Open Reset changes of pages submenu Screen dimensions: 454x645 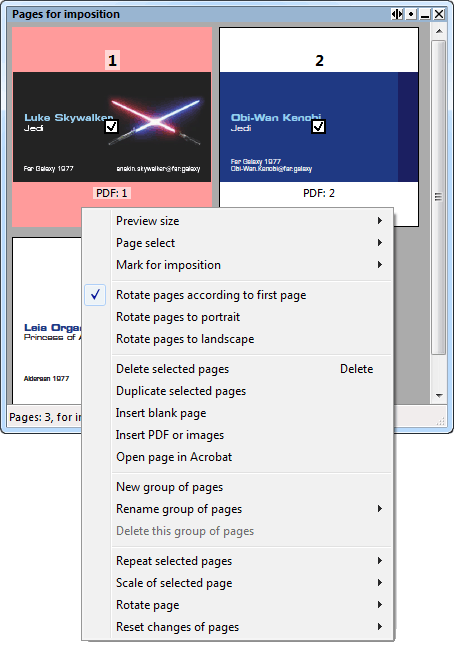(x=237, y=627)
